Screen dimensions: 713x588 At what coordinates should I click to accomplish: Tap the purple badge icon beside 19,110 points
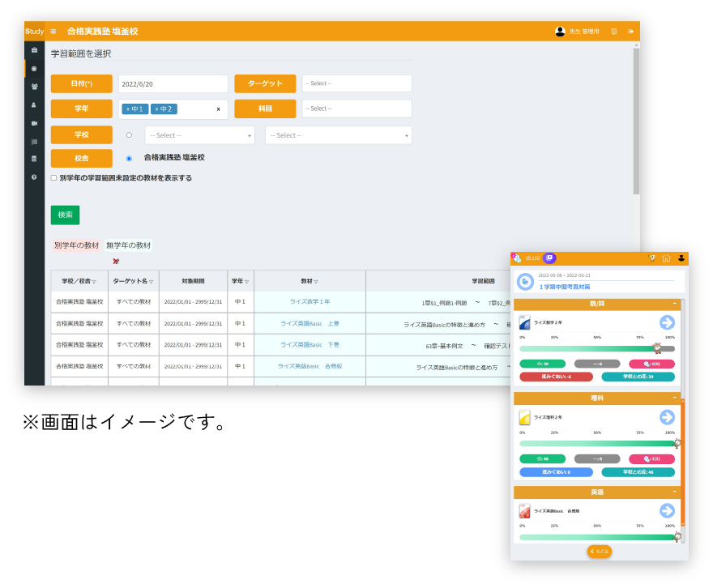tap(549, 258)
